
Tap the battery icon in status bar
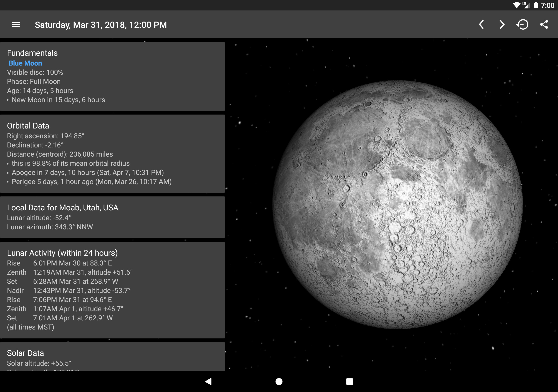click(536, 5)
